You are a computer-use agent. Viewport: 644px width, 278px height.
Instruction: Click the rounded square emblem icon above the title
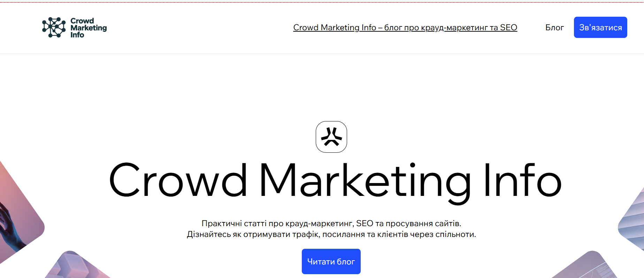click(331, 137)
